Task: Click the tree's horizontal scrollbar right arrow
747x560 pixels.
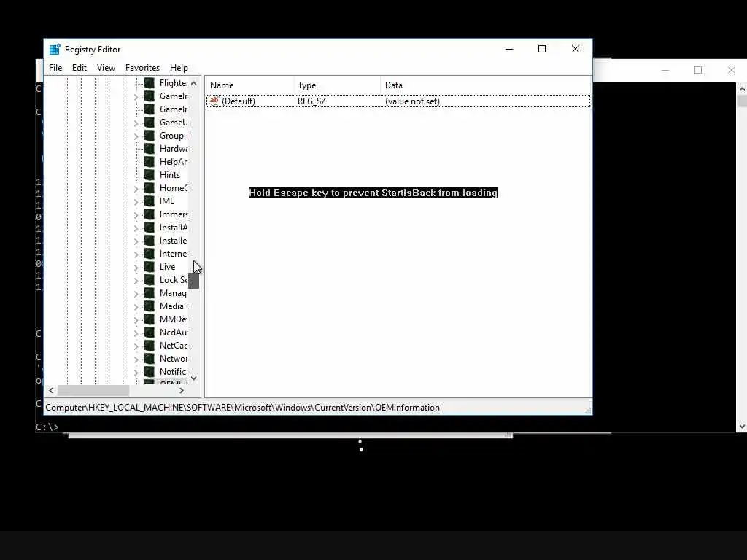Action: coord(182,391)
